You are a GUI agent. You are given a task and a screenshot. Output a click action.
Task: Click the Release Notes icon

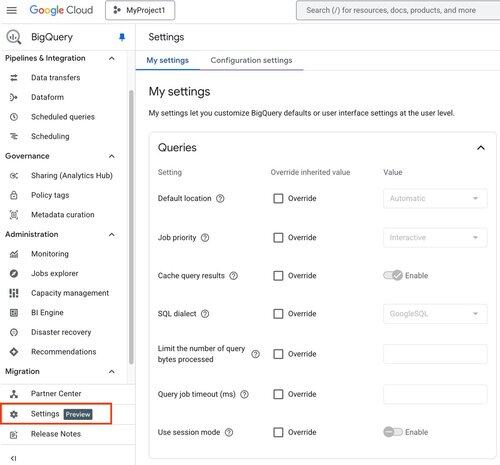[x=14, y=435]
